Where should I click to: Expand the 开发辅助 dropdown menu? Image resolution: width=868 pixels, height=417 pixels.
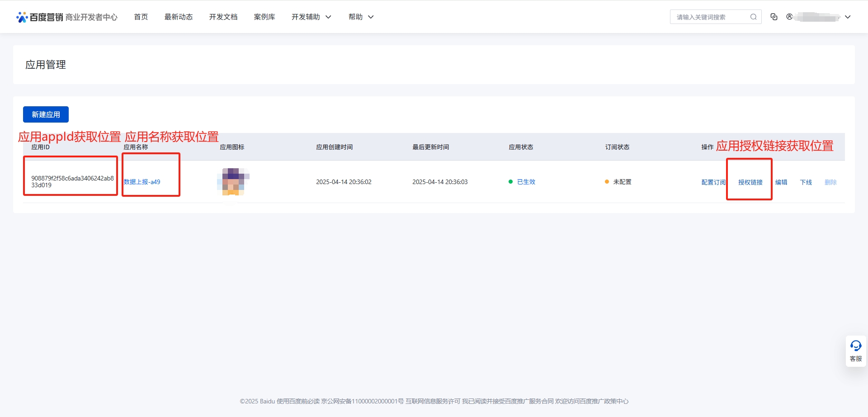[311, 17]
